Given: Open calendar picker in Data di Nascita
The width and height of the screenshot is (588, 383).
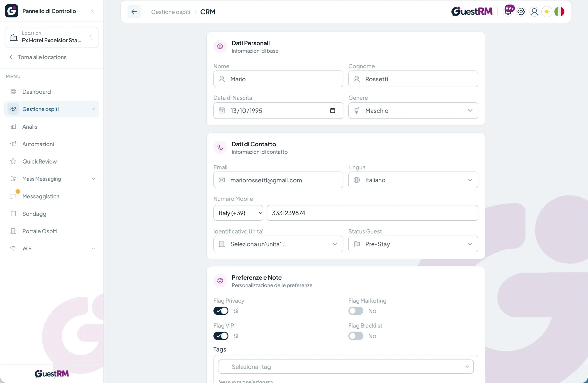Looking at the screenshot, I should pos(333,111).
